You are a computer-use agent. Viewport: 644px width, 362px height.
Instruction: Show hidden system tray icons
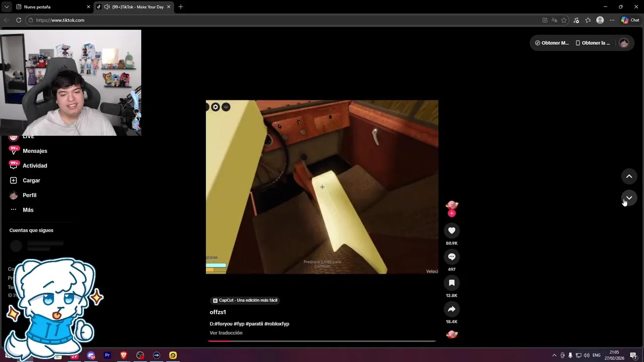pos(554,355)
